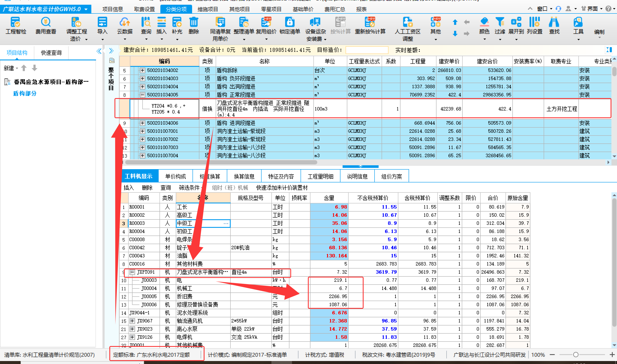Click the blue move-up arrow in toolbar
617x364 pixels.
pyautogui.click(x=455, y=22)
